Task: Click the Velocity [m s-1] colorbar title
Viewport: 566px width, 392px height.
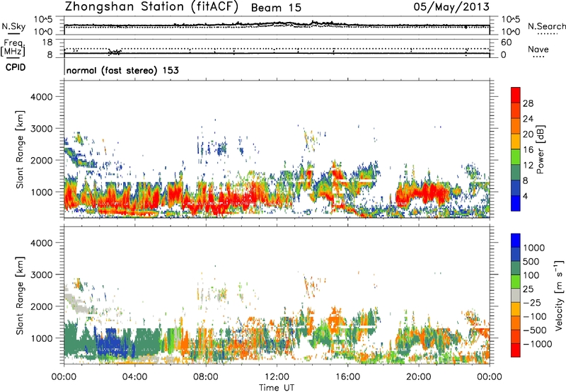Action: tap(559, 295)
